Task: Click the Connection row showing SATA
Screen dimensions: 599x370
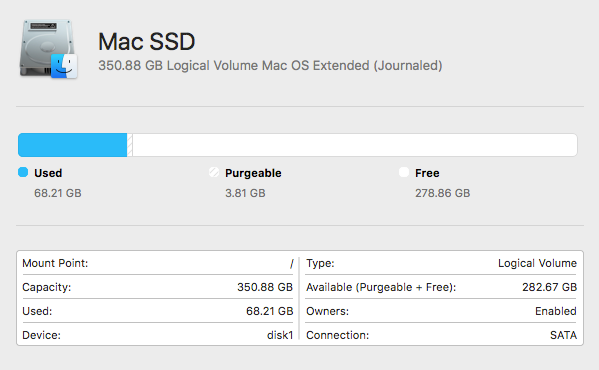Action: (441, 335)
